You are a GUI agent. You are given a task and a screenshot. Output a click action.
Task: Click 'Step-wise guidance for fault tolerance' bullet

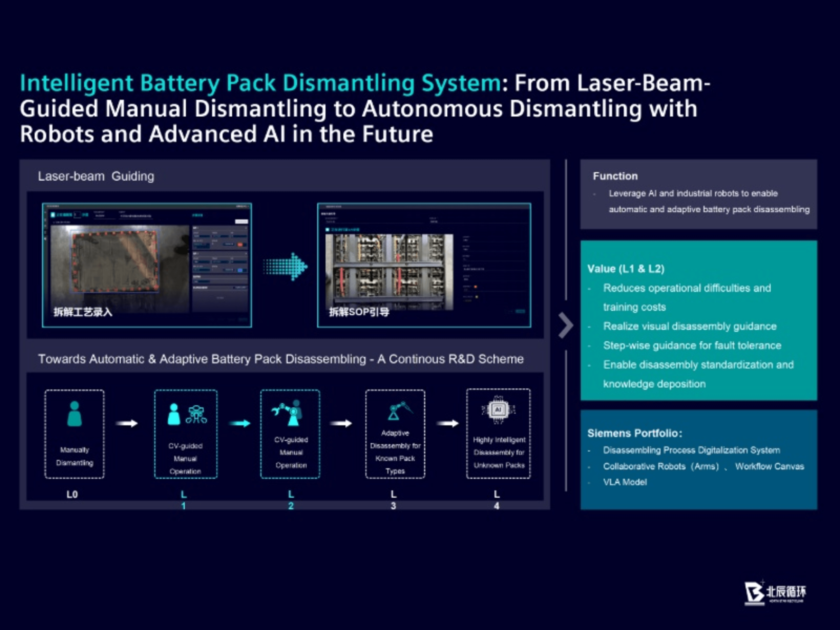(692, 346)
